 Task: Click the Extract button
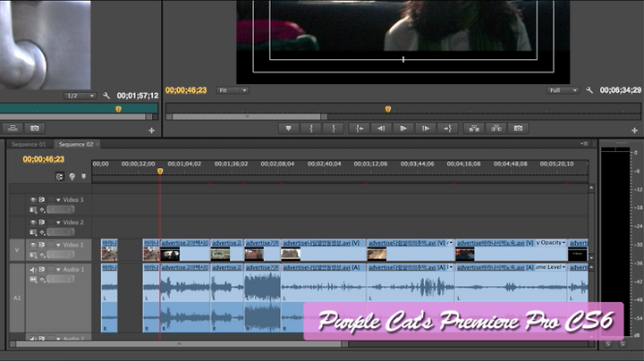(x=496, y=129)
